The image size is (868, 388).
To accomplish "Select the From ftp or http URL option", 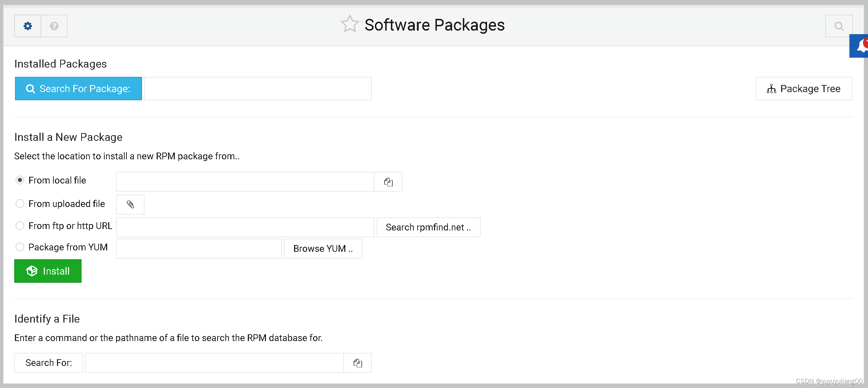I will coord(20,225).
